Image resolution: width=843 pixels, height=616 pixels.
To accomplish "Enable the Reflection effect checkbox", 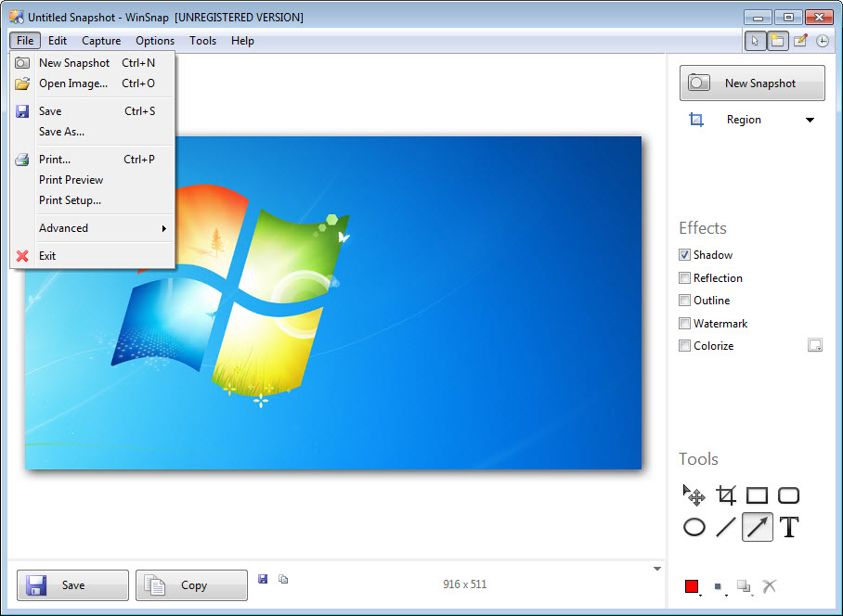I will pyautogui.click(x=684, y=278).
